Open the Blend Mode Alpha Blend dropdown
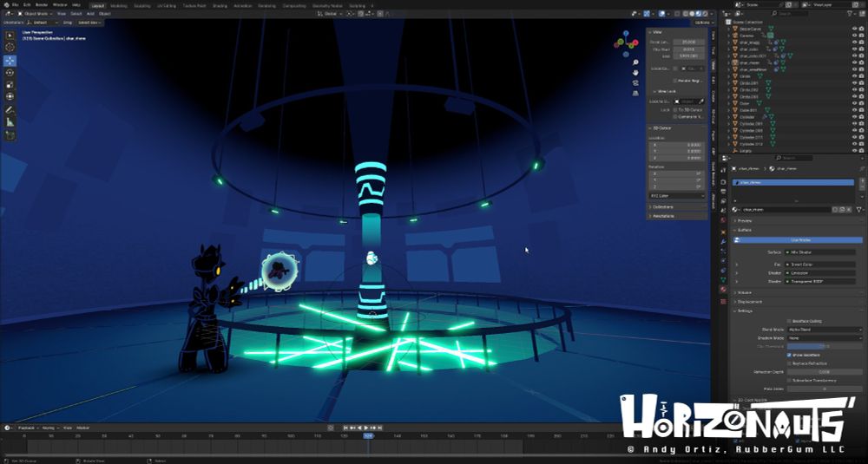This screenshot has height=464, width=868. click(x=825, y=330)
